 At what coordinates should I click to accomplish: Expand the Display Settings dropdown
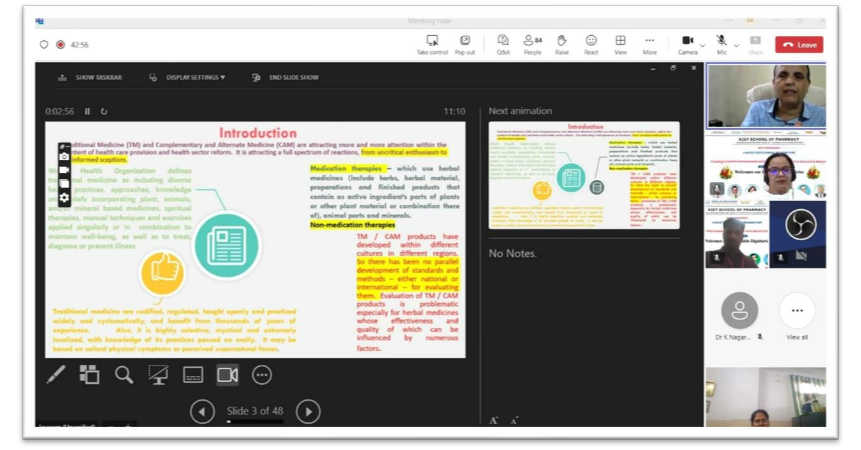tap(188, 77)
